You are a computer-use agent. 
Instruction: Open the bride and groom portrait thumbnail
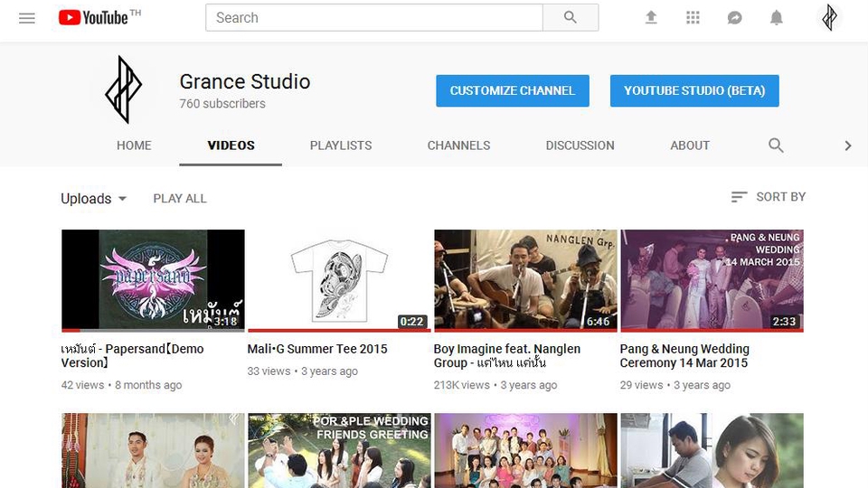pyautogui.click(x=153, y=450)
